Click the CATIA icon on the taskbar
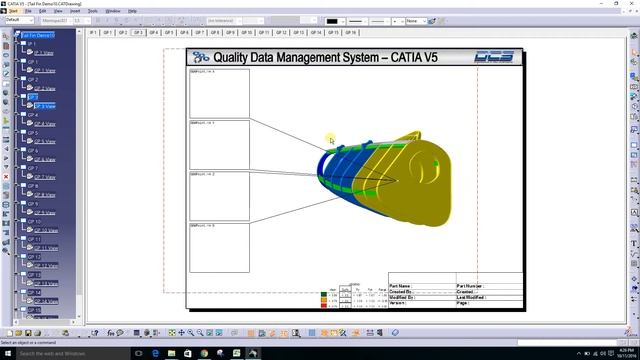Viewport: 640px width, 360px height. point(253,353)
